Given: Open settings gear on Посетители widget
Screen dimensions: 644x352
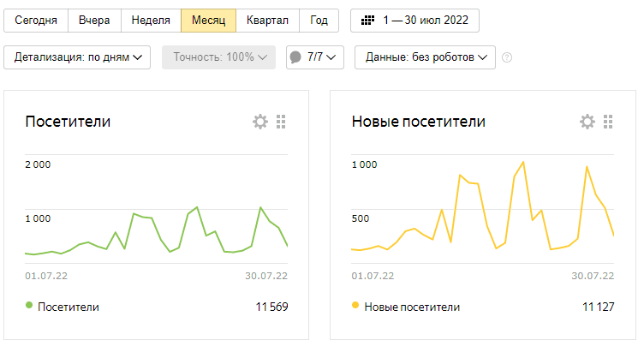Looking at the screenshot, I should pos(260,122).
